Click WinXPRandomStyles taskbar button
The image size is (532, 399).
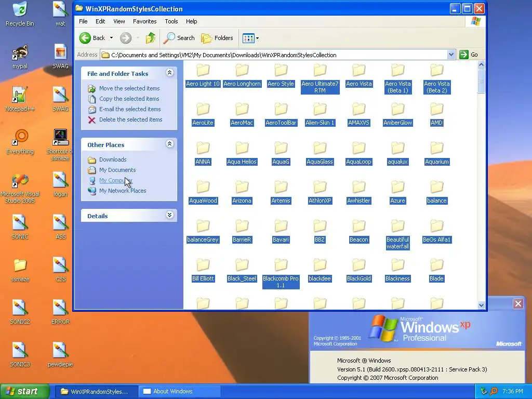96,392
